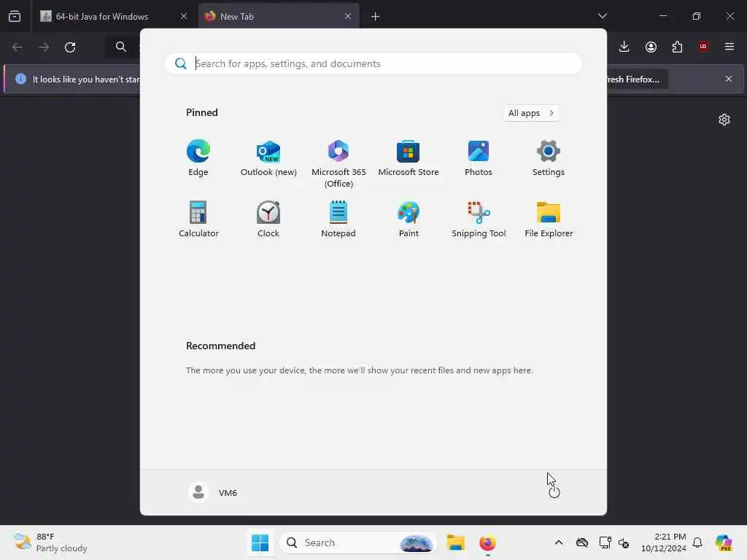Focus the Start menu search field

click(x=373, y=63)
